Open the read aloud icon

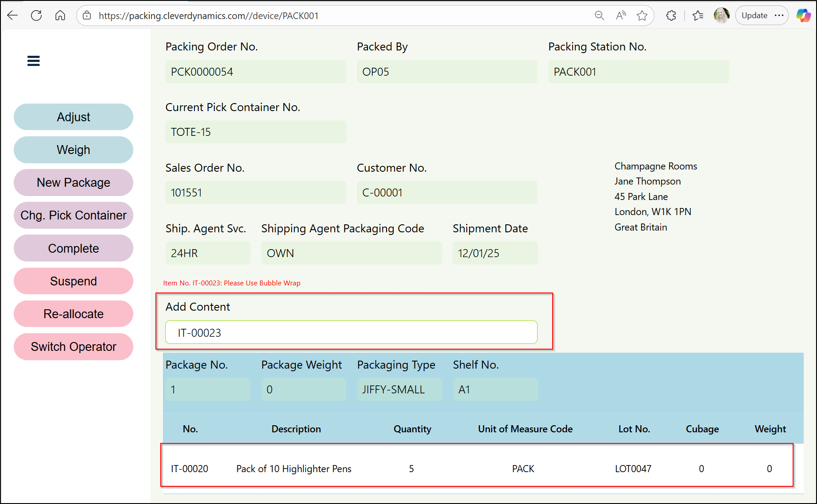coord(621,15)
